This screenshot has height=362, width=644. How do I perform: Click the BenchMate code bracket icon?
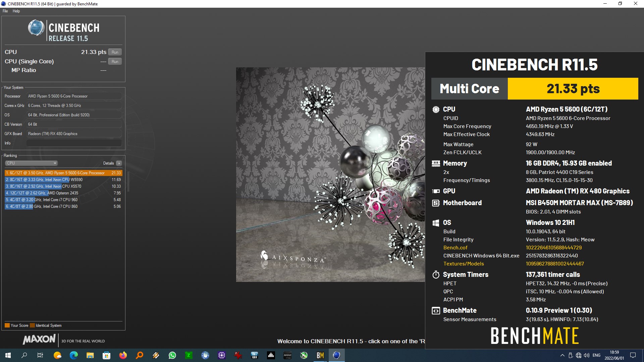pyautogui.click(x=436, y=311)
